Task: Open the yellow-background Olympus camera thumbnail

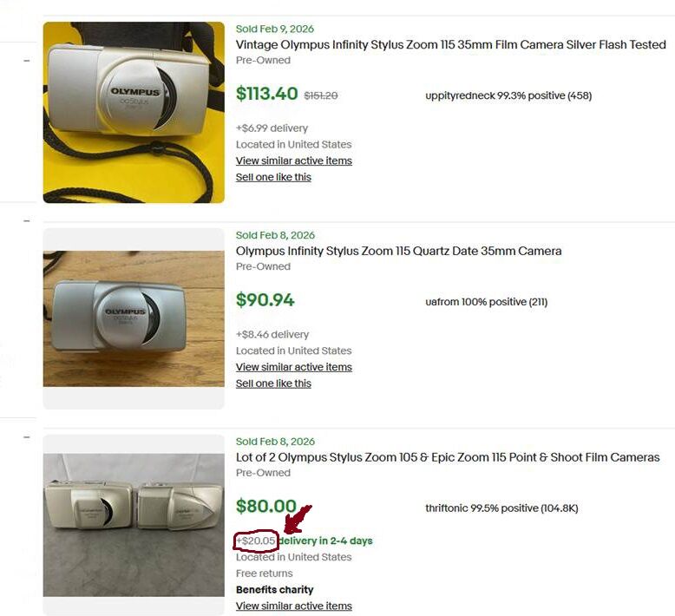Action: click(x=134, y=112)
